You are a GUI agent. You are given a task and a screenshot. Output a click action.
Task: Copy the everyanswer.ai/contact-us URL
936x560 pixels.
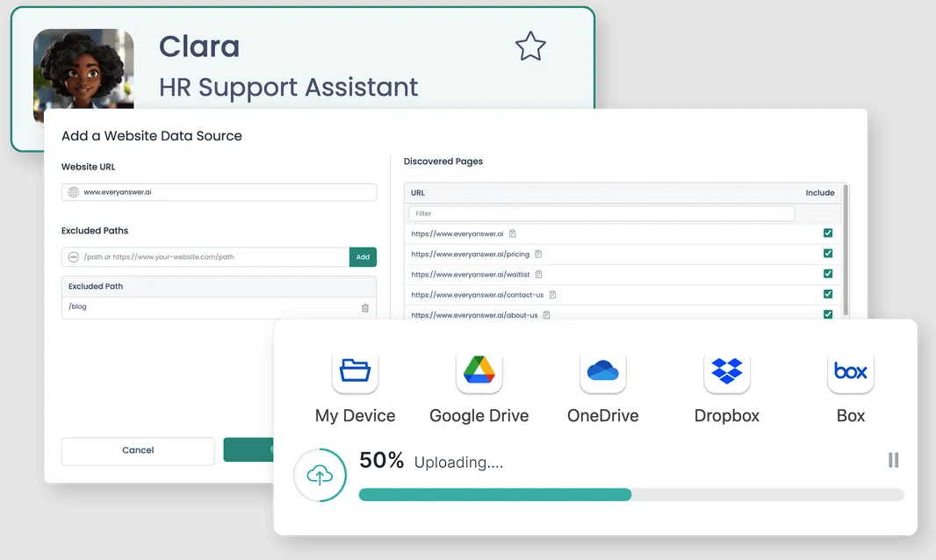click(552, 295)
